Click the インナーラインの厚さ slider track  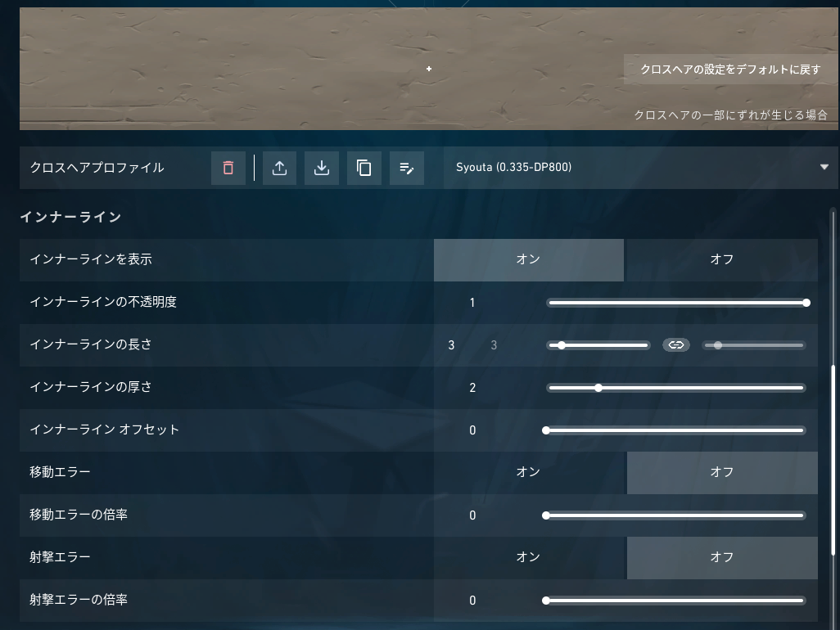[x=676, y=388]
